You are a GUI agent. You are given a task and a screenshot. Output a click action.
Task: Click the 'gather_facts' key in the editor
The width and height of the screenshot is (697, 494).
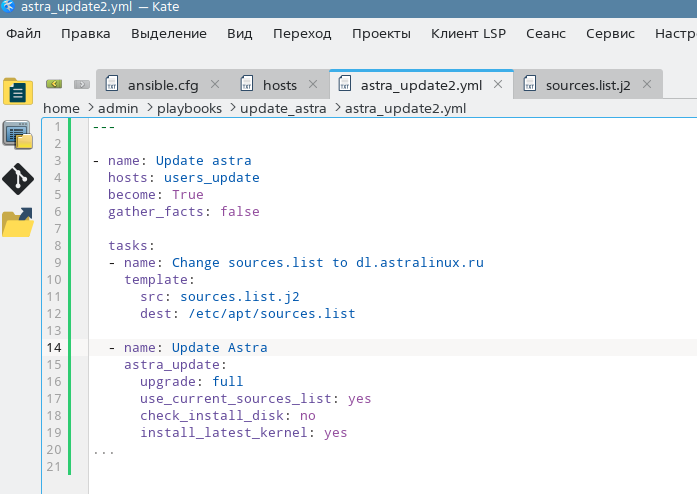tap(156, 212)
